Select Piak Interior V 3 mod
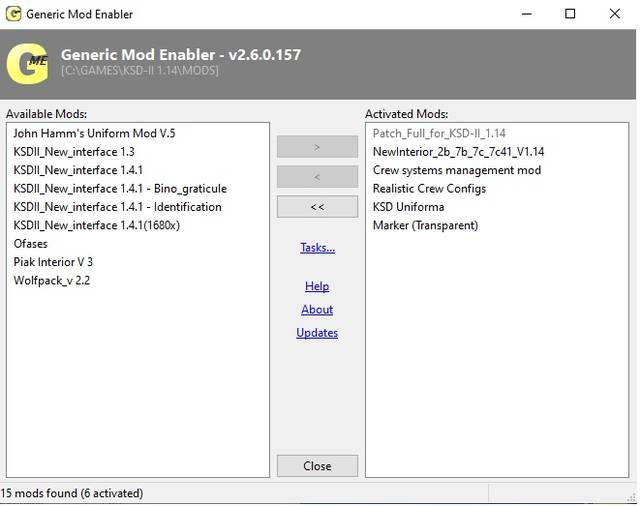 coord(53,262)
